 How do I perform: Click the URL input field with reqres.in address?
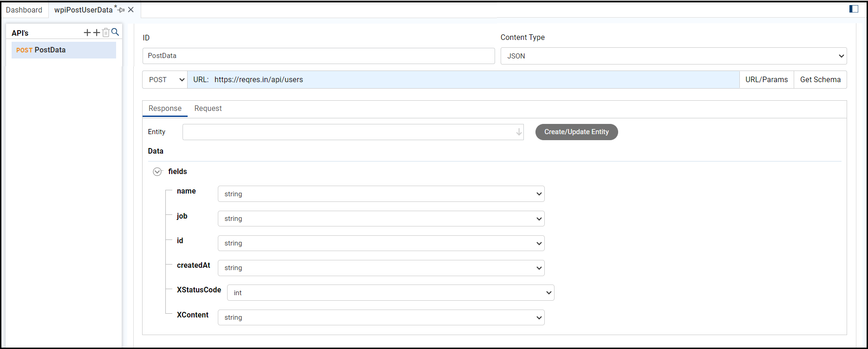464,80
